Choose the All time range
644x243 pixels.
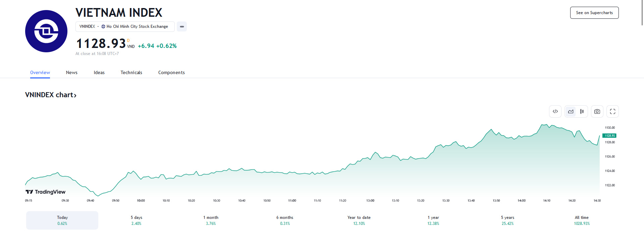(582, 220)
